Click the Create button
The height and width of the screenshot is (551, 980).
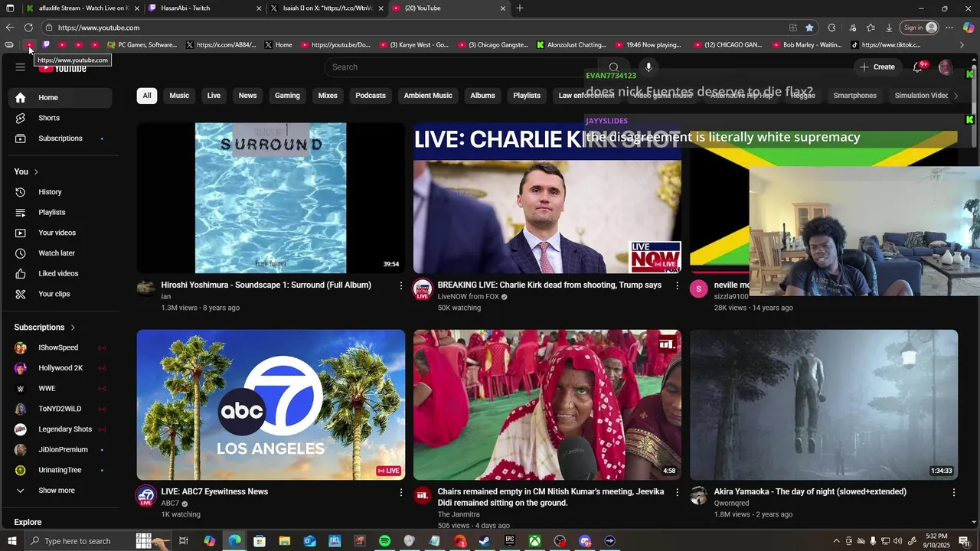pos(877,67)
